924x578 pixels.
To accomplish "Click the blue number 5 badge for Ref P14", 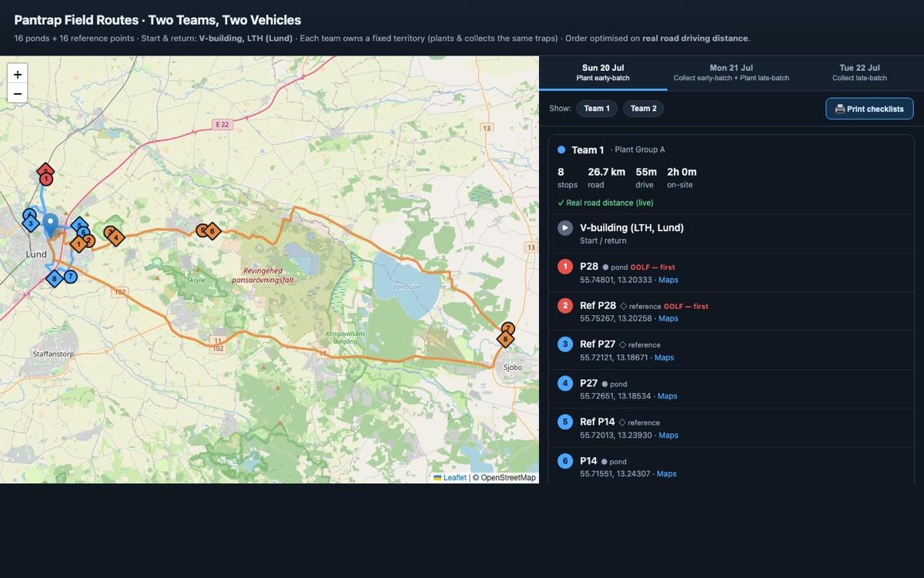I will (x=565, y=422).
